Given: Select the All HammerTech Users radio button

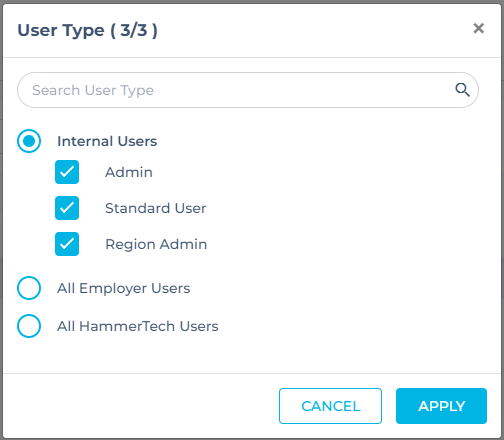Looking at the screenshot, I should (x=29, y=326).
